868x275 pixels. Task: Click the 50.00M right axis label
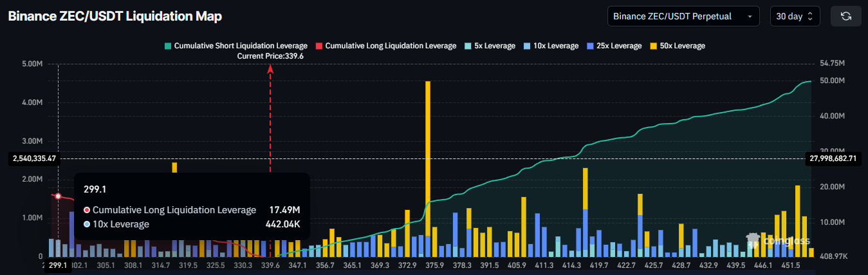(x=832, y=81)
